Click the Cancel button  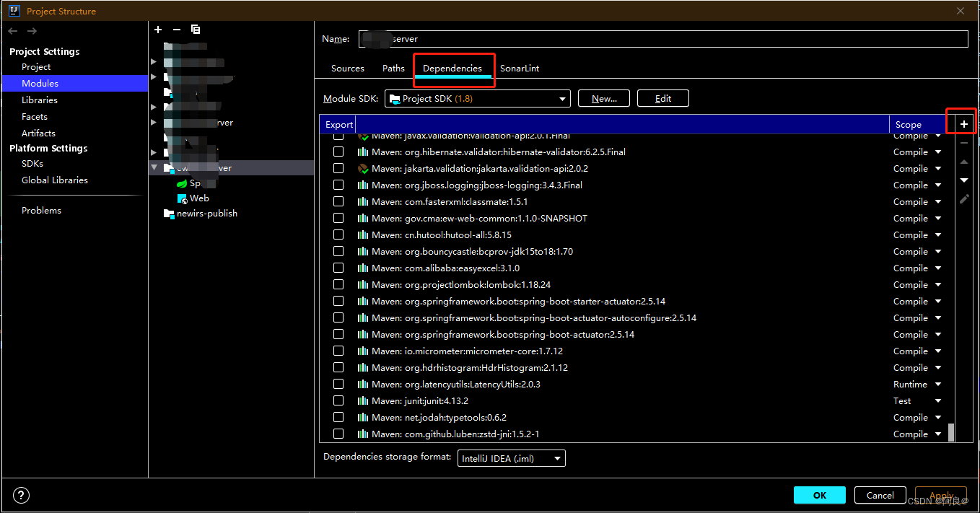tap(880, 495)
